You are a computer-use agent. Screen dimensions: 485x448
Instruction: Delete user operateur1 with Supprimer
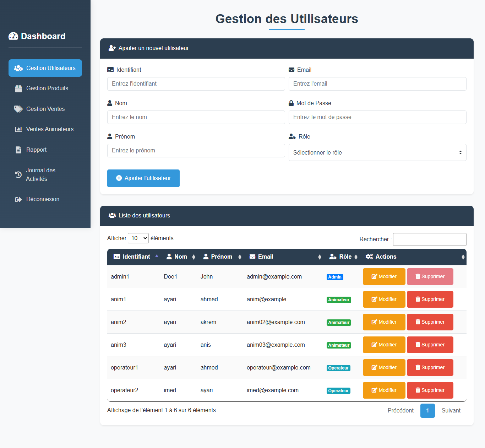tap(430, 368)
